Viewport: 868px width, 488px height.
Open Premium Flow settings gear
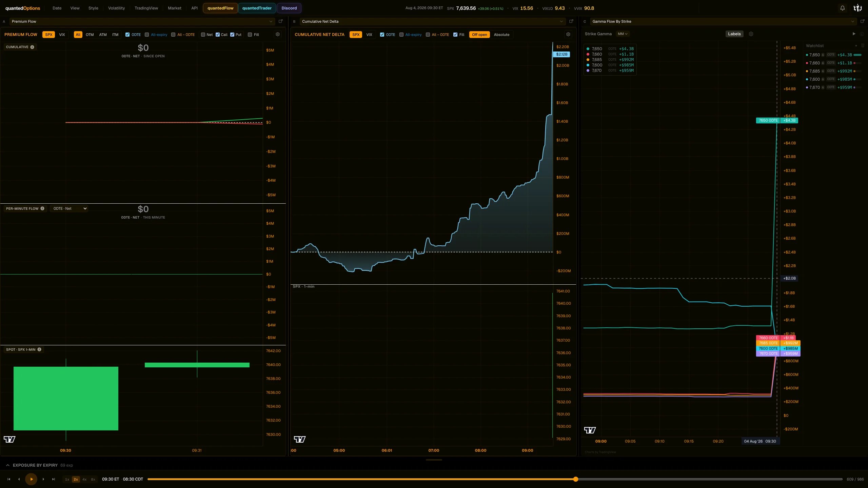[x=278, y=35]
